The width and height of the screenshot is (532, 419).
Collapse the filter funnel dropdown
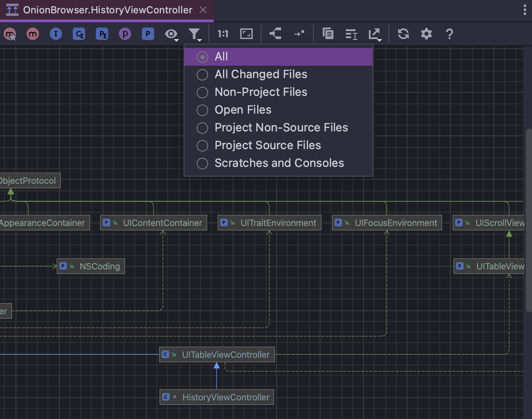(195, 34)
